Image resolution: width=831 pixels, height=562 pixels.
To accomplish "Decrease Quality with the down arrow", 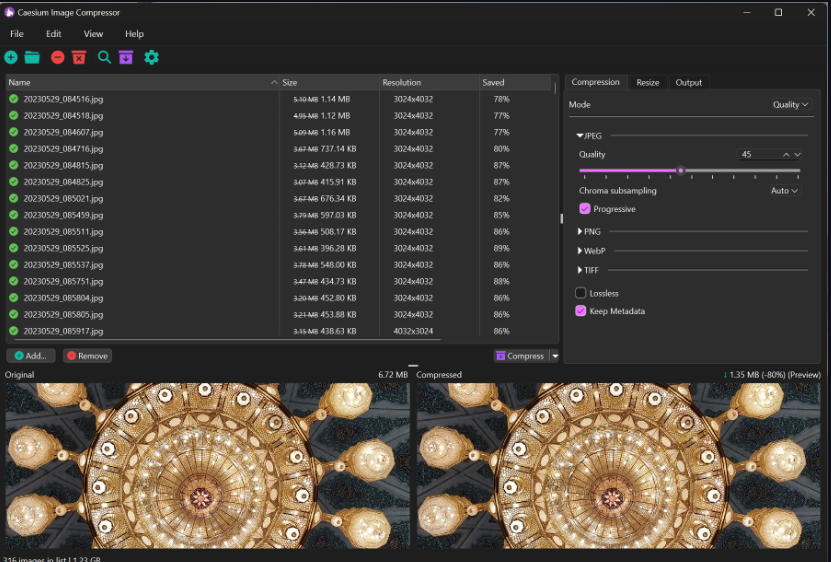I will pos(797,154).
